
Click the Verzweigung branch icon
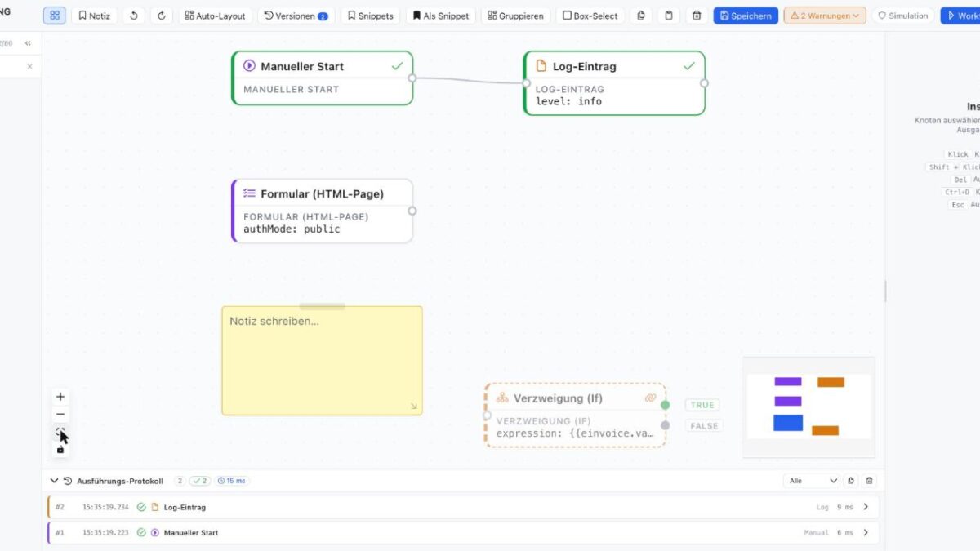502,398
